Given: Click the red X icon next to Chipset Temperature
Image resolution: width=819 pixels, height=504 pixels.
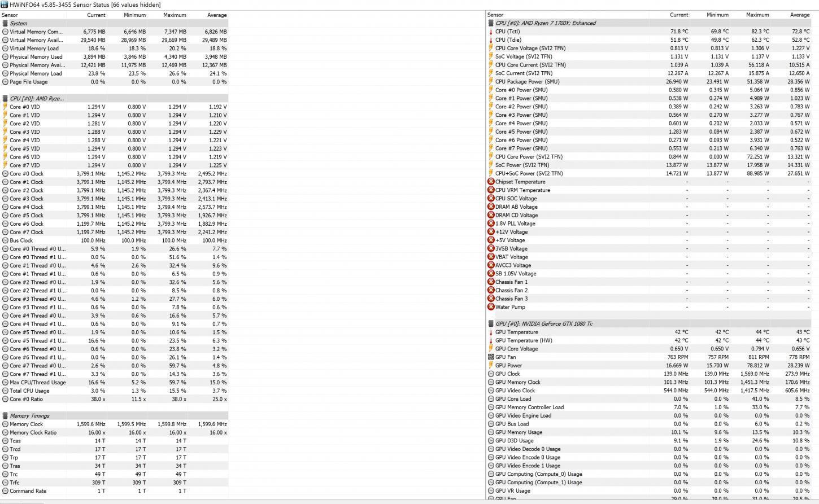Looking at the screenshot, I should [x=491, y=182].
